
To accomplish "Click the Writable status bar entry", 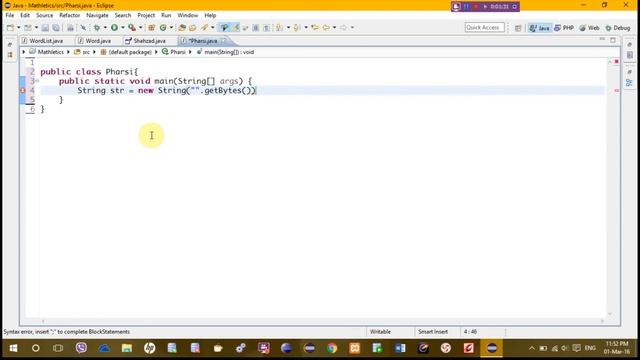I will click(380, 332).
